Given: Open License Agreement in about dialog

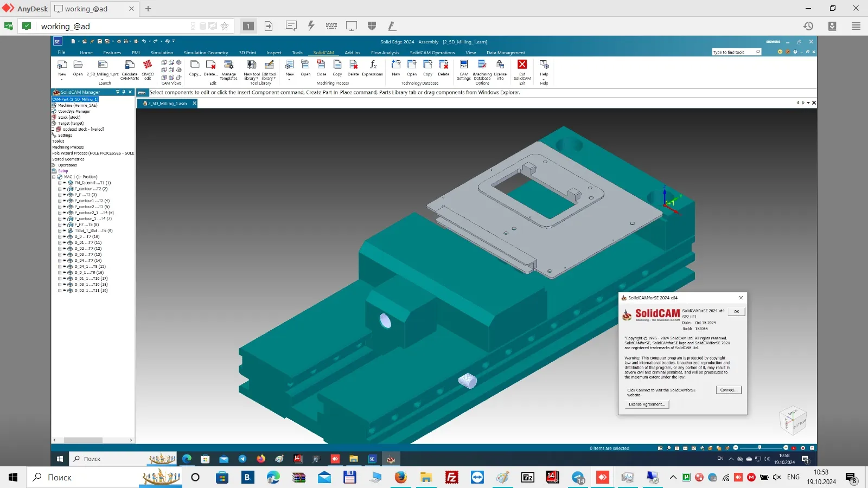Looking at the screenshot, I should click(647, 404).
